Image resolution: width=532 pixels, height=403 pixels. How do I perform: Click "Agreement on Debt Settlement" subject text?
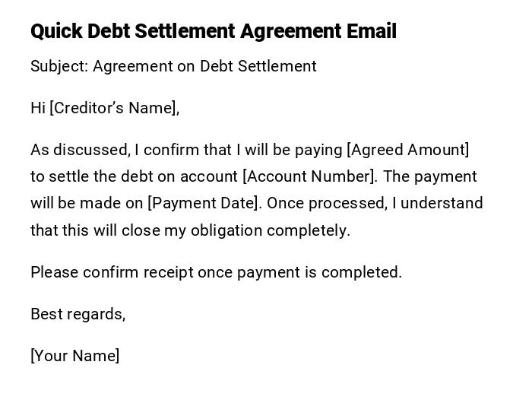[x=204, y=66]
